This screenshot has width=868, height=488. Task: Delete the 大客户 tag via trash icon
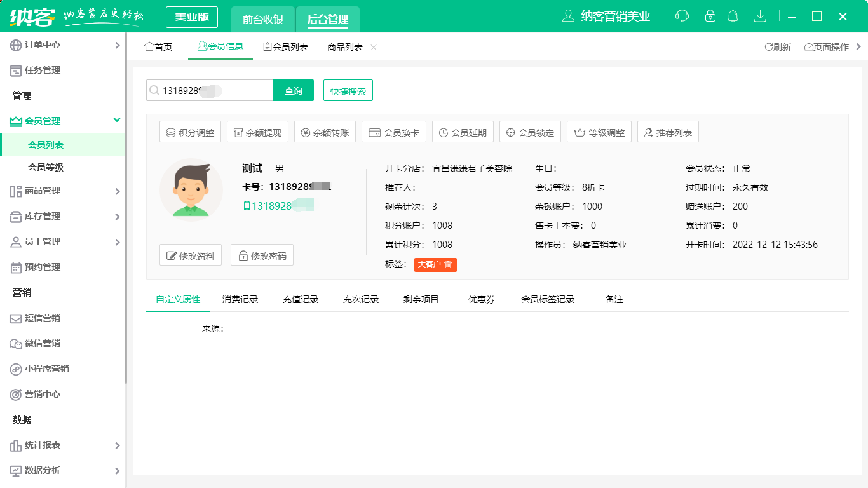[448, 264]
